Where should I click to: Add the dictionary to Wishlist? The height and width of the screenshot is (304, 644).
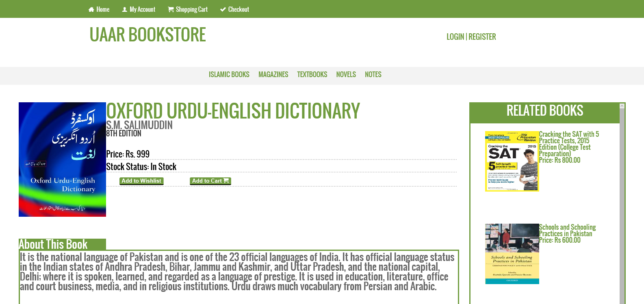pos(141,181)
